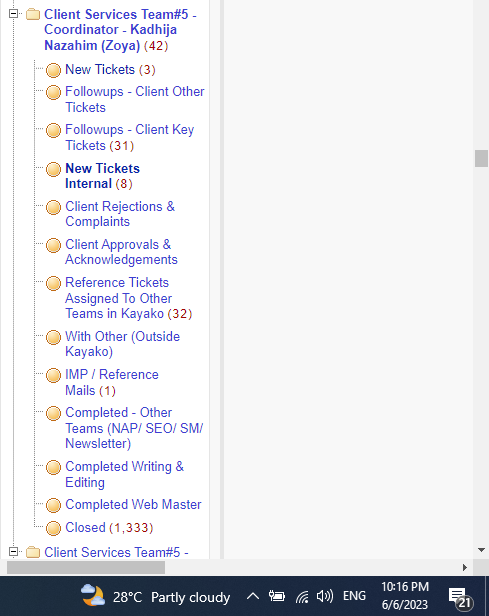Click circle icon for With Other Outside Kayako
Image resolution: width=489 pixels, height=616 pixels.
coord(53,337)
